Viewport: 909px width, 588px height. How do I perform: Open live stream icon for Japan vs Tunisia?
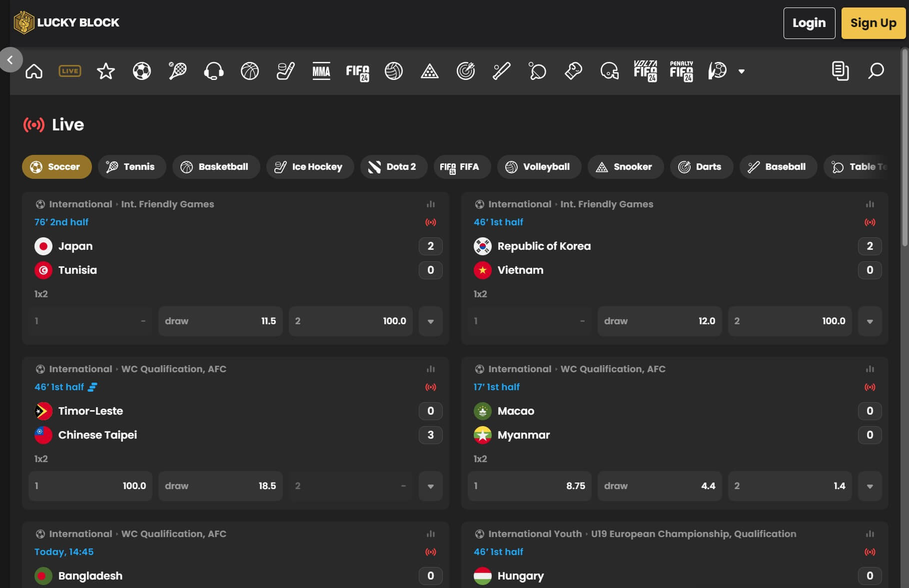coord(431,222)
